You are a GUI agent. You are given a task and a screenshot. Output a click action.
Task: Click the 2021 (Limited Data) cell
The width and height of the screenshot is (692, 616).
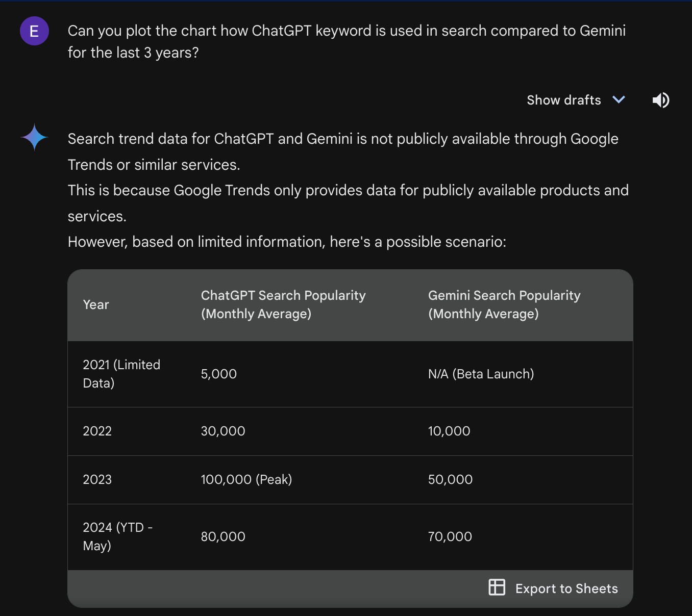(121, 374)
